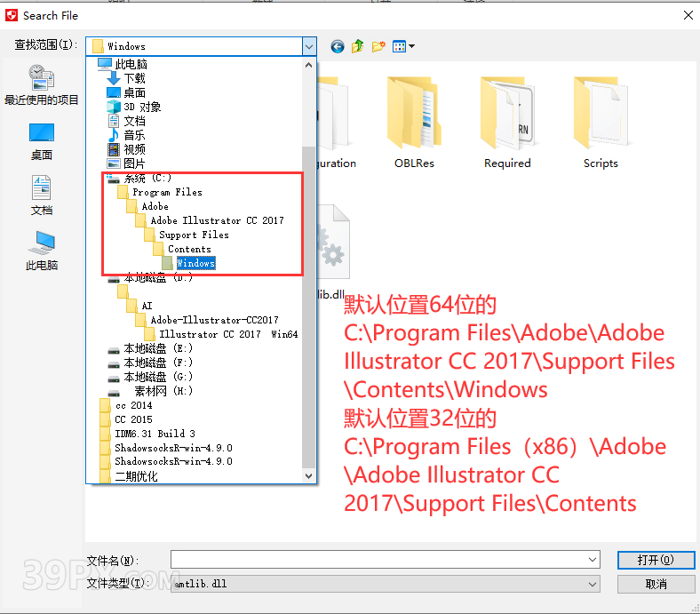
Task: Select 下载 Downloads in location list
Action: pyautogui.click(x=126, y=78)
